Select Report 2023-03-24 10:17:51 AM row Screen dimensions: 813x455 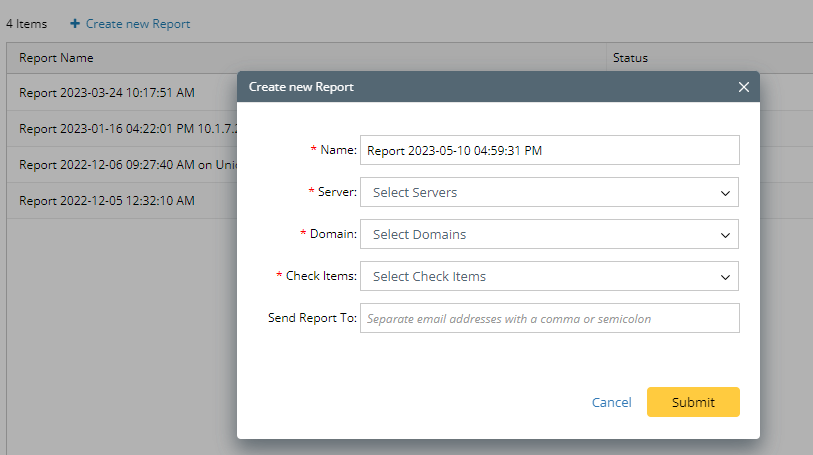[107, 93]
